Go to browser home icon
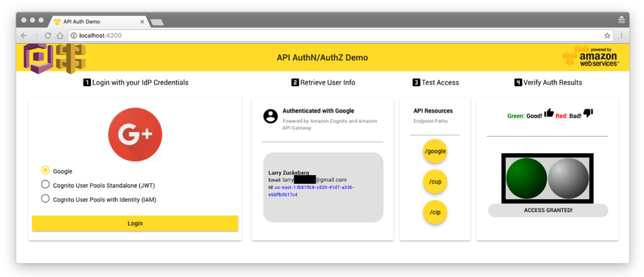Viewport: 644px width, 277px height. click(x=60, y=36)
